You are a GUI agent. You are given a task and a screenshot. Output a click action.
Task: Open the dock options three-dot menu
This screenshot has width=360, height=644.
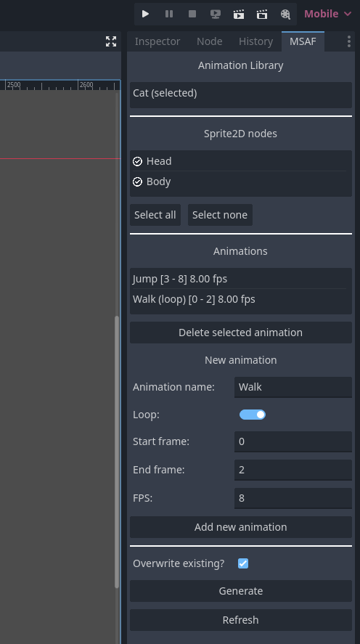point(349,41)
